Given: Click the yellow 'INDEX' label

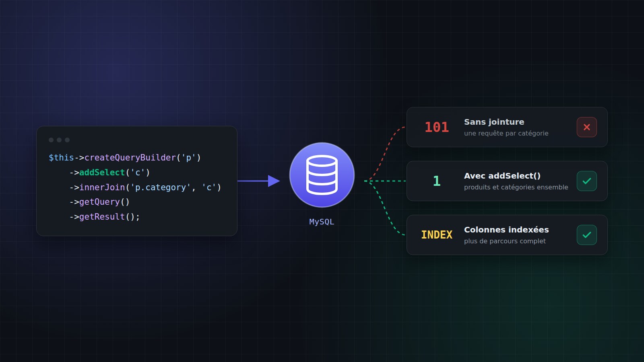Looking at the screenshot, I should coord(437,235).
